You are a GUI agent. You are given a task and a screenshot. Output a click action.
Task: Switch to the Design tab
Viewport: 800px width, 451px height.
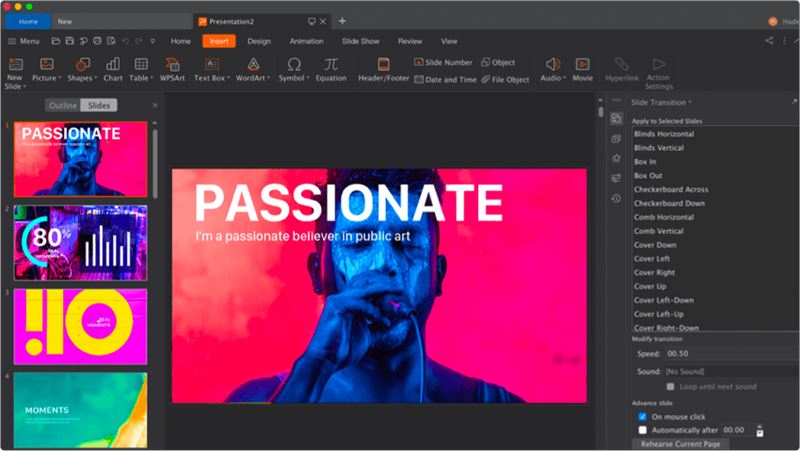259,41
